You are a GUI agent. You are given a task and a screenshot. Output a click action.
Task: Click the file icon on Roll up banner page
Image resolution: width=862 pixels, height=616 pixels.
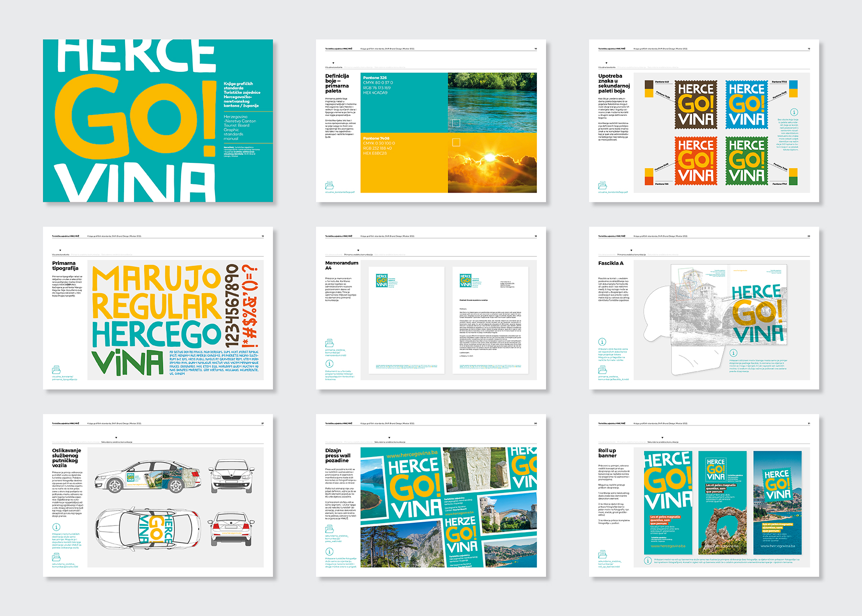[x=602, y=555]
